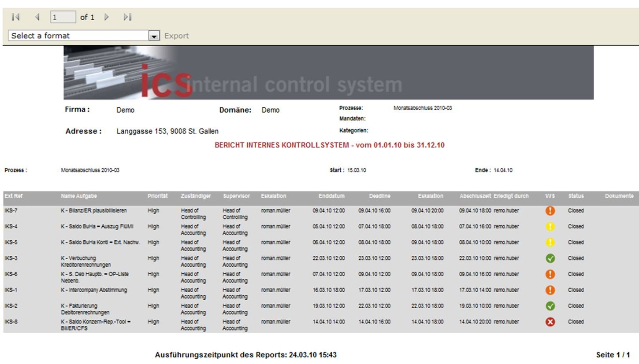Click the green checkmark icon for IKS-2
This screenshot has width=639, height=364.
point(550,306)
